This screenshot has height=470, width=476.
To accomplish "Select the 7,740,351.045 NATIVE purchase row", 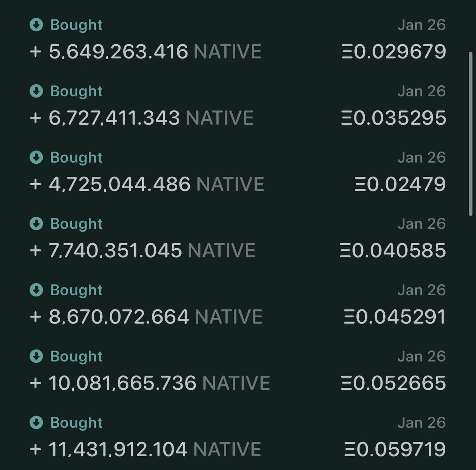I will pos(142,251).
